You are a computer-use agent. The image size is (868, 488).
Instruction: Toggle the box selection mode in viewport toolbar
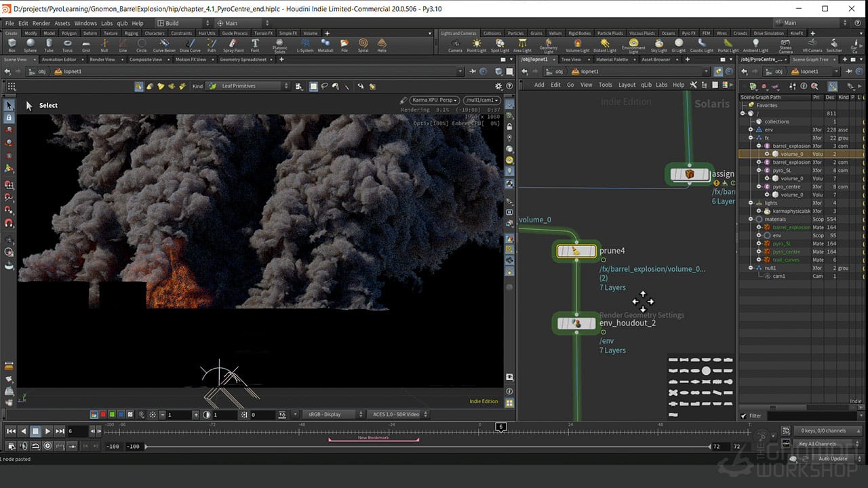coord(313,87)
